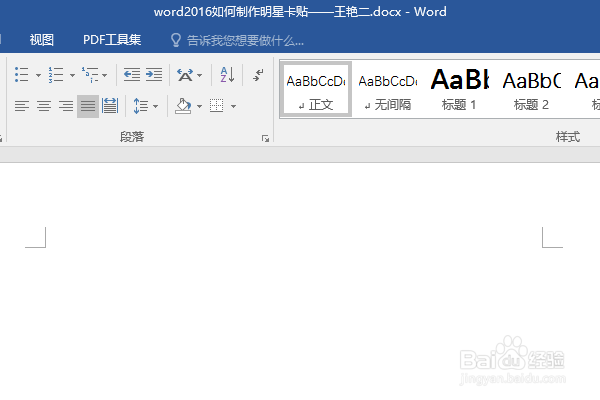
Task: Toggle justify alignment
Action: pos(88,106)
